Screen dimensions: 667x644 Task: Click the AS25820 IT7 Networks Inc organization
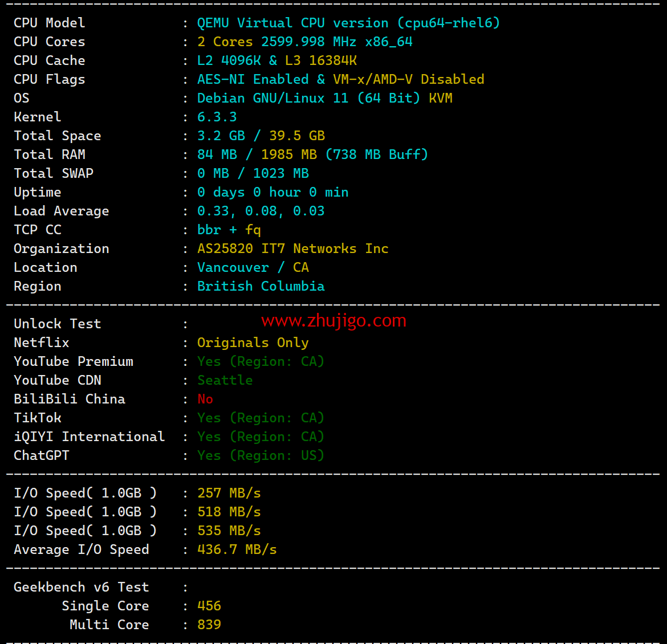[x=292, y=248]
